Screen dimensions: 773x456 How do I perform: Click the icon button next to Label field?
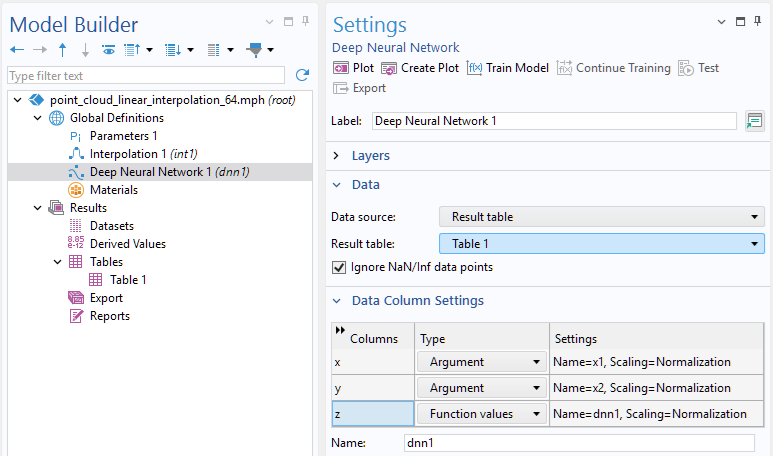[x=754, y=121]
